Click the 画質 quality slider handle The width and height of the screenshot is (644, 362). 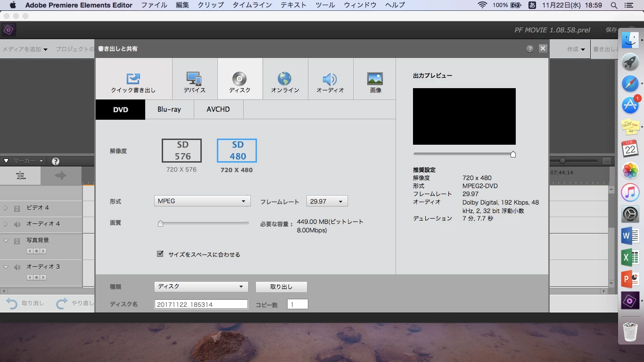[x=160, y=223]
